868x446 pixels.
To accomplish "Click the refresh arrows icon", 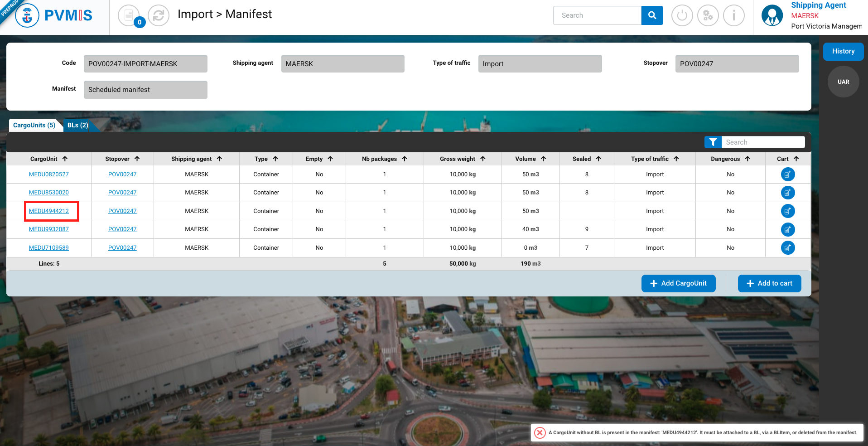I will [159, 15].
